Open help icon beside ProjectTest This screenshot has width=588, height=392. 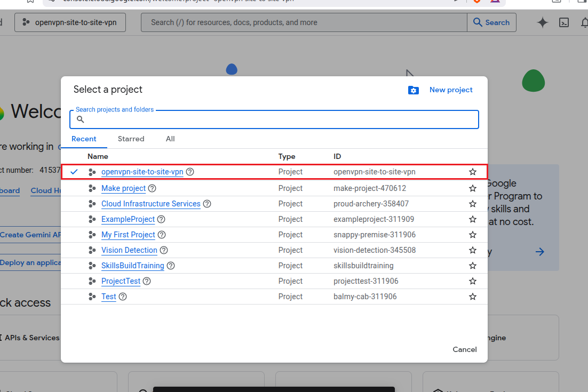[147, 281]
